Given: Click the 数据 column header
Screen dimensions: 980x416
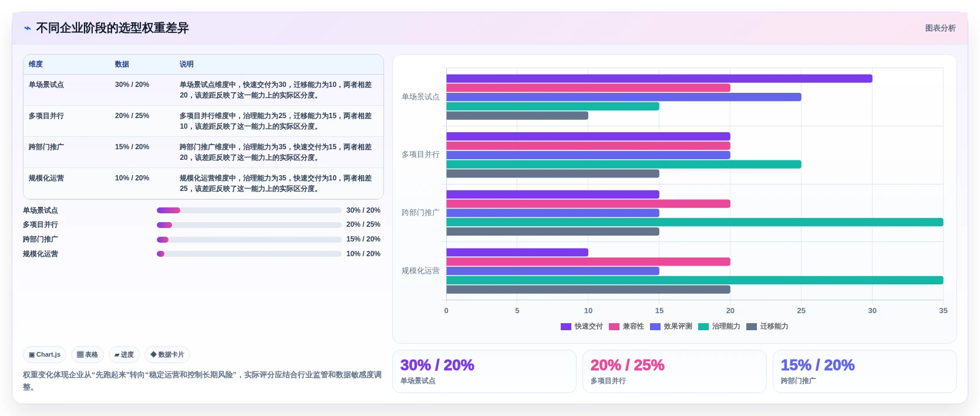Looking at the screenshot, I should [x=122, y=64].
